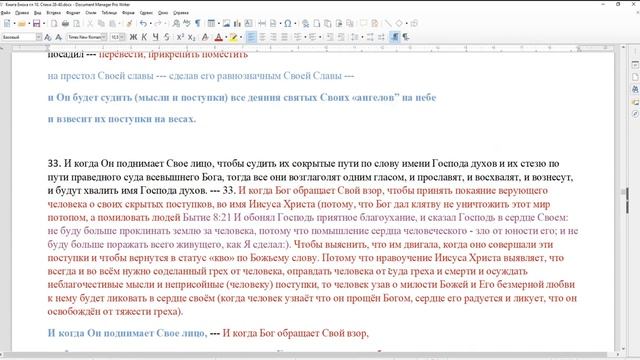Open the Save button dropdown arrow

44,23
